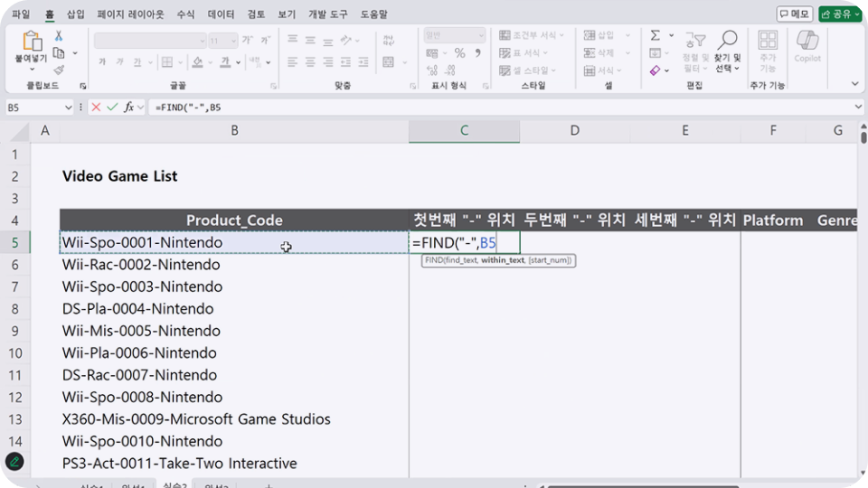The height and width of the screenshot is (488, 868).
Task: Toggle Bold (first 가) formatting
Action: tap(102, 62)
